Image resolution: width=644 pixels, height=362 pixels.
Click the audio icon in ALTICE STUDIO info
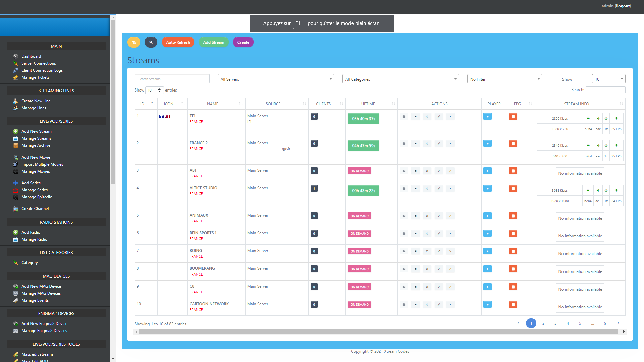tap(598, 191)
